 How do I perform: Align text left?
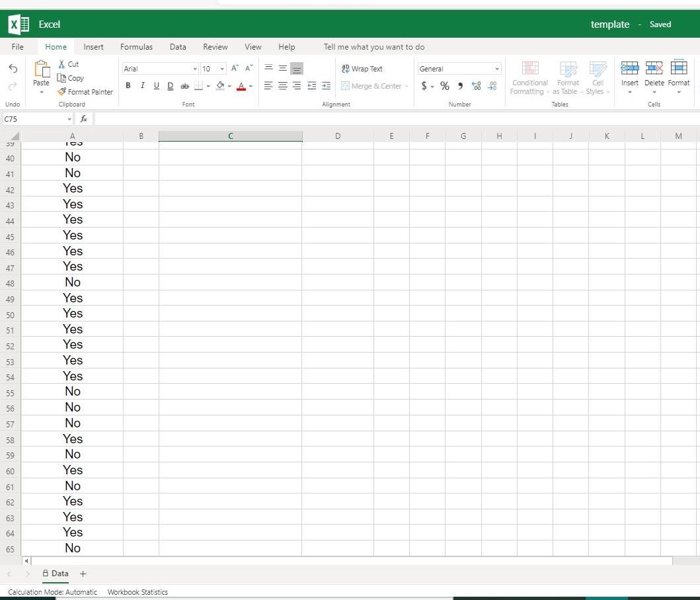268,86
